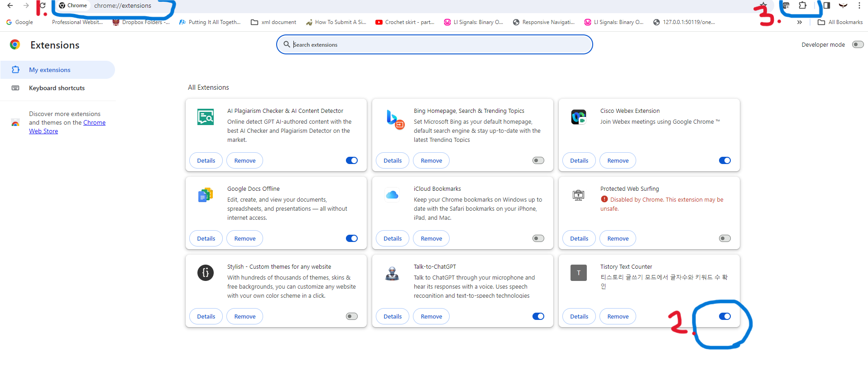View Details for the Stylish extension
This screenshot has width=868, height=377.
206,316
